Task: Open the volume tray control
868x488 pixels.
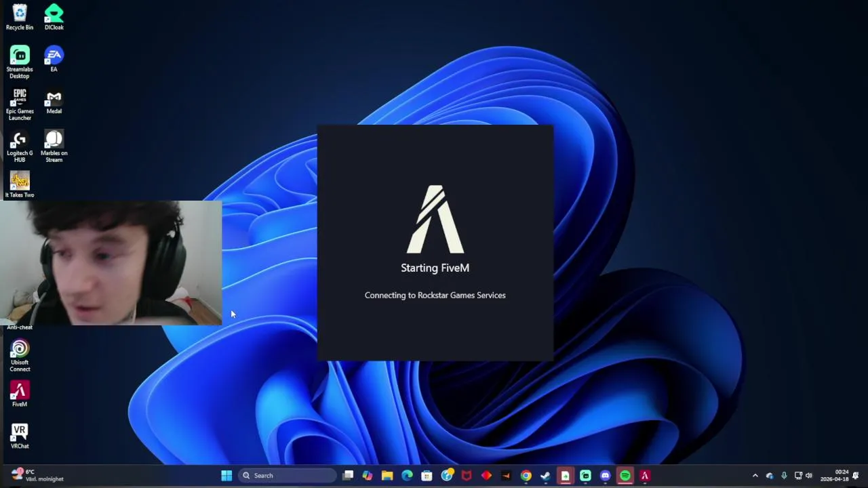Action: click(x=808, y=476)
